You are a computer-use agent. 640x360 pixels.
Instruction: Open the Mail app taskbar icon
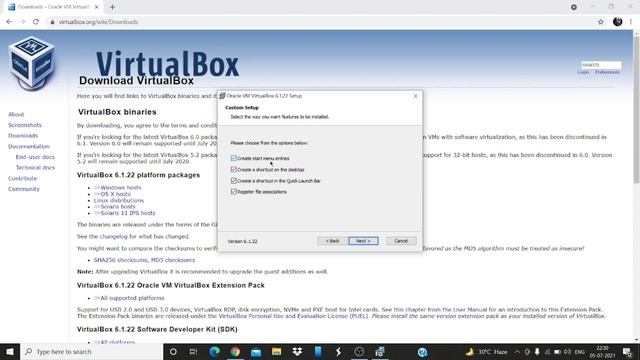[x=256, y=351]
